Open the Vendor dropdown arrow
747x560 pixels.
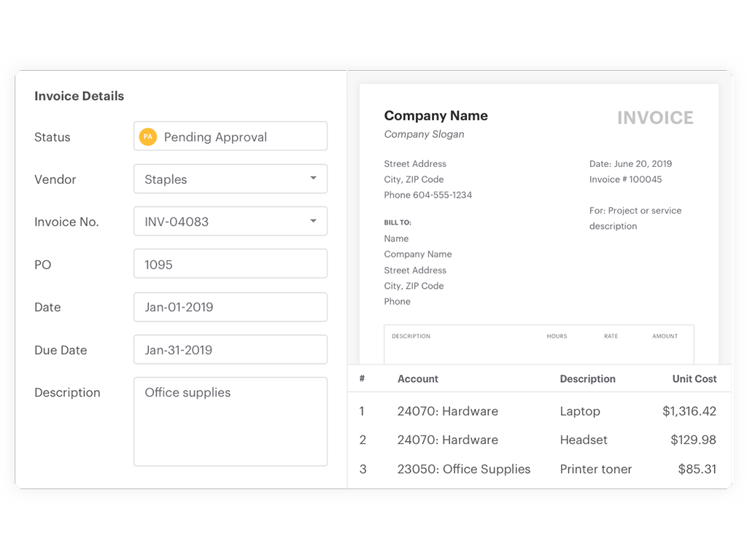(x=313, y=179)
